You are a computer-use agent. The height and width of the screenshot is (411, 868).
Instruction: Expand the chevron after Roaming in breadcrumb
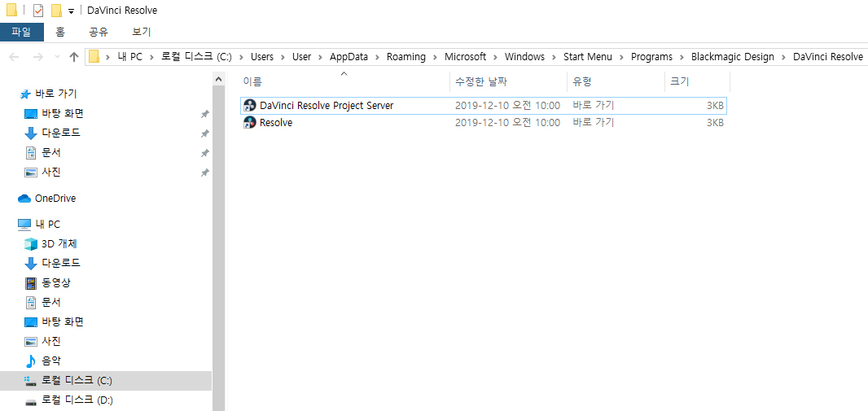coord(435,56)
